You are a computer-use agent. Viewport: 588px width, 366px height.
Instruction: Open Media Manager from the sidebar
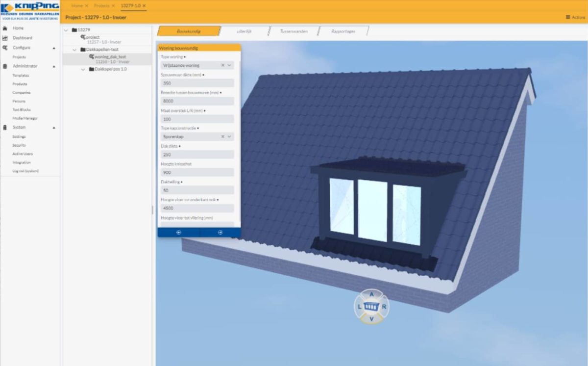point(25,118)
